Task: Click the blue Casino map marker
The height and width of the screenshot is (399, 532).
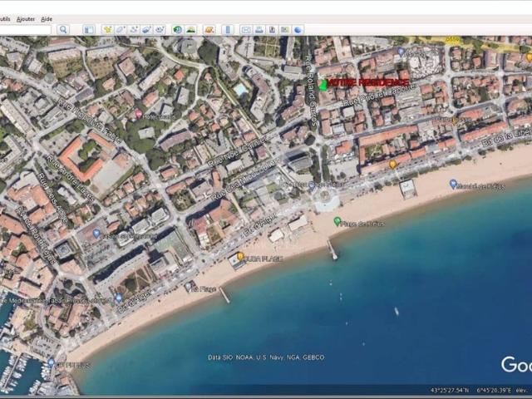Action: (x=96, y=234)
